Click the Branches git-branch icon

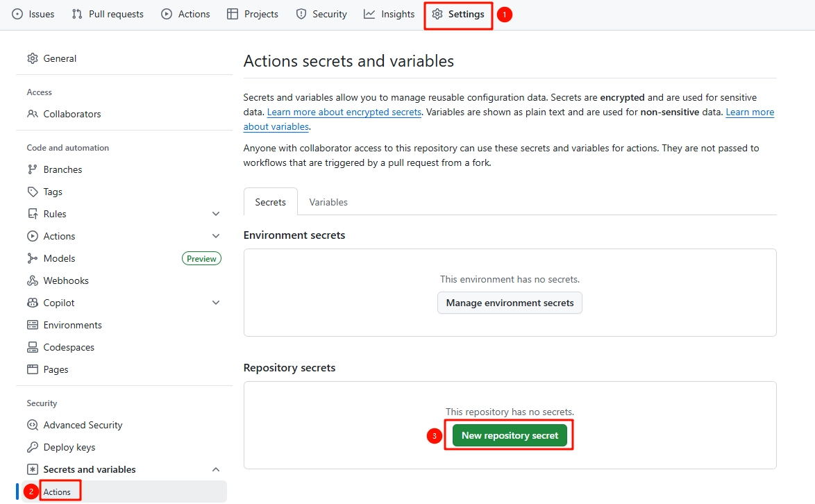tap(32, 169)
